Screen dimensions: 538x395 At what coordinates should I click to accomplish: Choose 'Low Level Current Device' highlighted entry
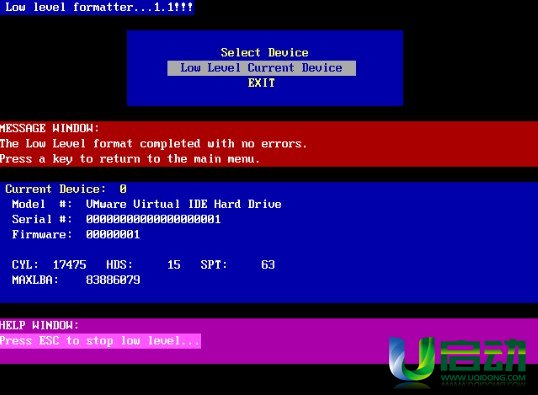[x=261, y=68]
